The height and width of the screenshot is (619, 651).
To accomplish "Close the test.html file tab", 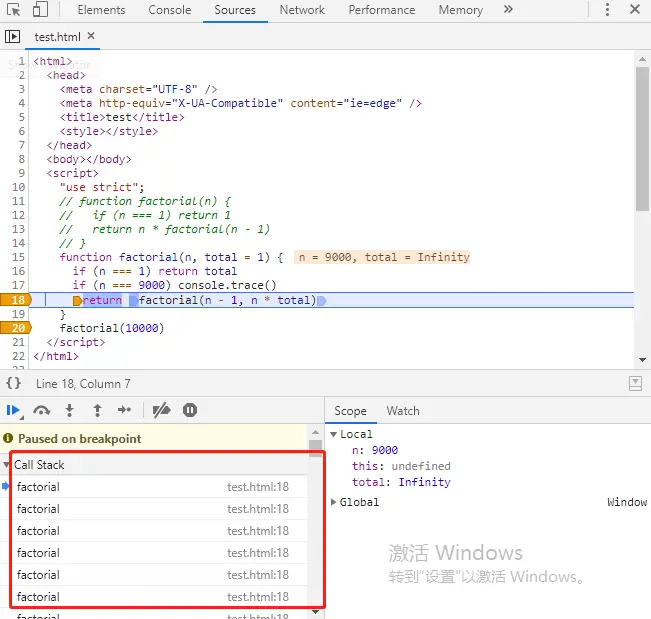I will 91,36.
